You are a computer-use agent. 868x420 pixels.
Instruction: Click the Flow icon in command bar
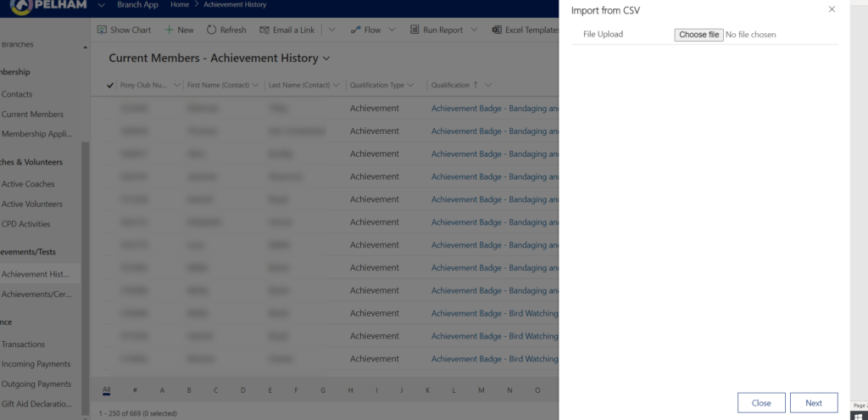(355, 30)
